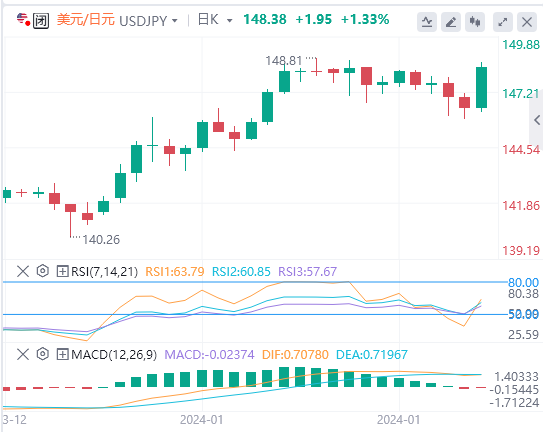Click the 80.00 RSI level line
The height and width of the screenshot is (432, 543).
[255, 282]
